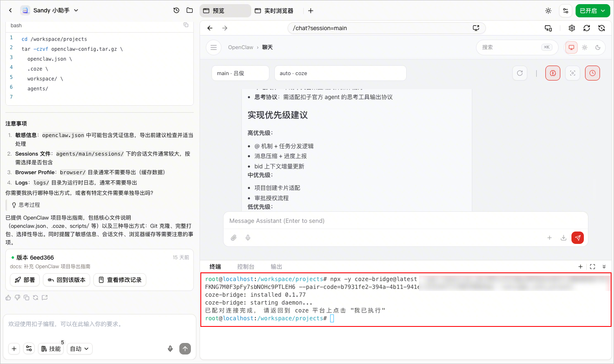The image size is (614, 364).
Task: Click 查看修改记录 button
Action: point(120,280)
